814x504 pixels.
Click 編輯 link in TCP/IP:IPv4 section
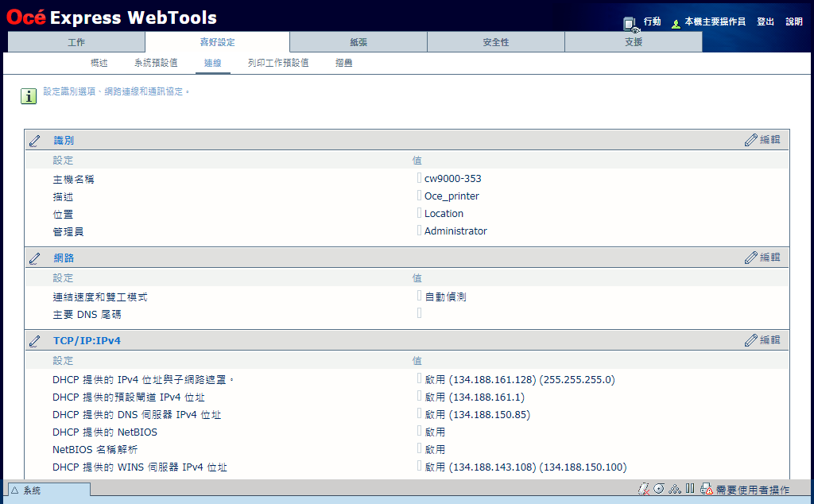(769, 340)
